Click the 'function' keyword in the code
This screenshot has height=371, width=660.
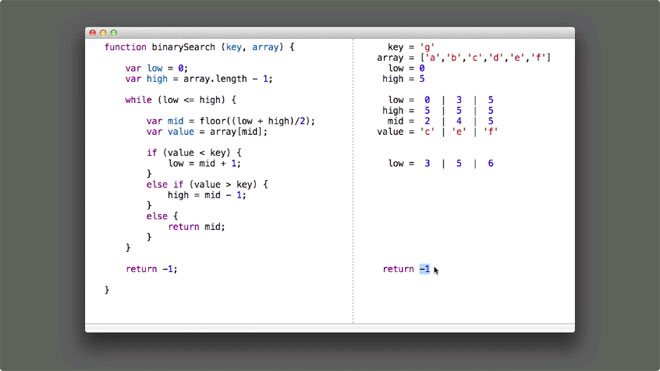[125, 47]
